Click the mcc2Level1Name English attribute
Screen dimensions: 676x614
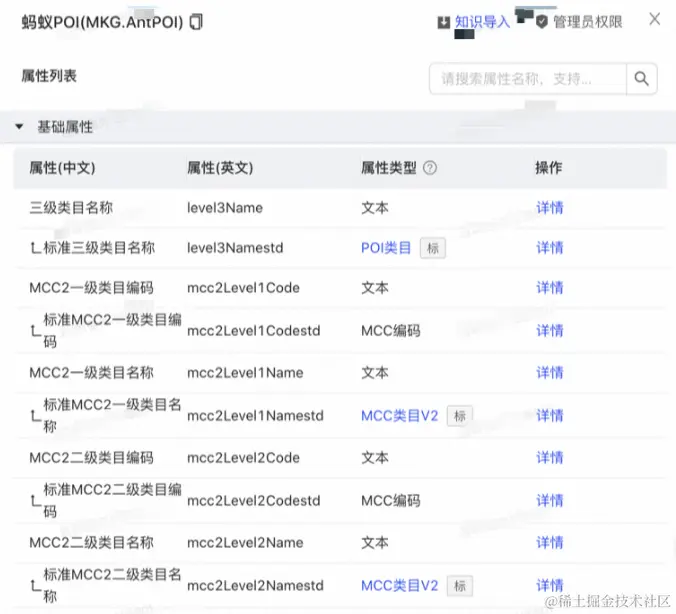coord(245,373)
